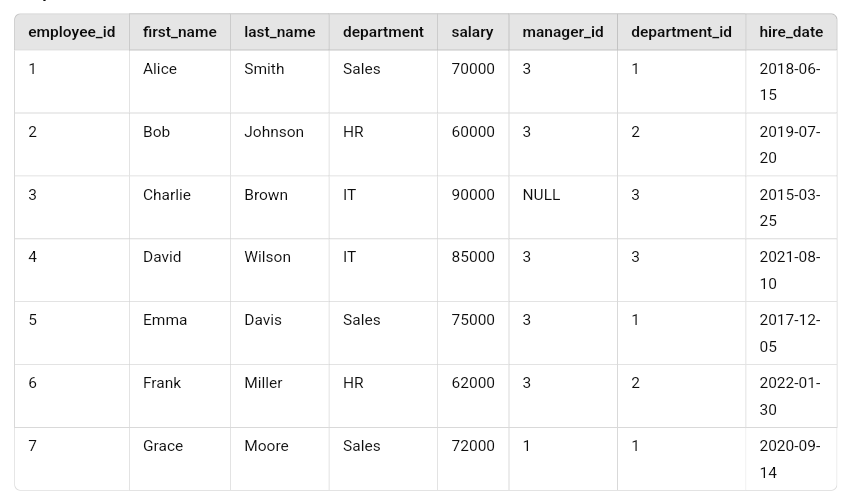Select the Johnson last name cell
This screenshot has width=846, height=499.
(x=274, y=132)
